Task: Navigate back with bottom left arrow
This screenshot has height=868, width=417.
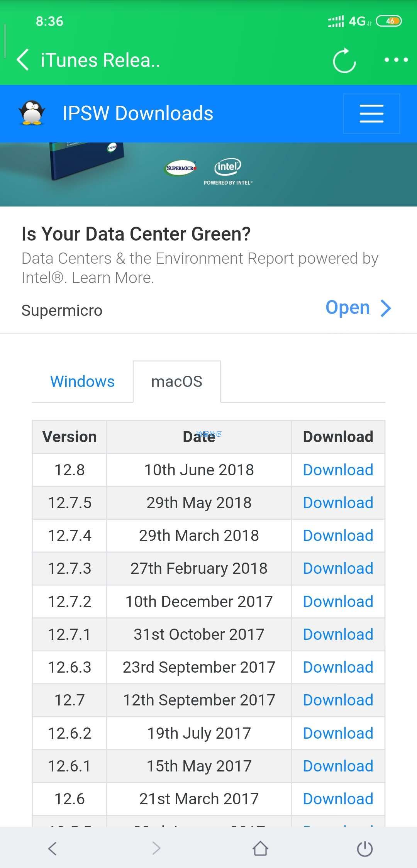Action: (x=53, y=848)
